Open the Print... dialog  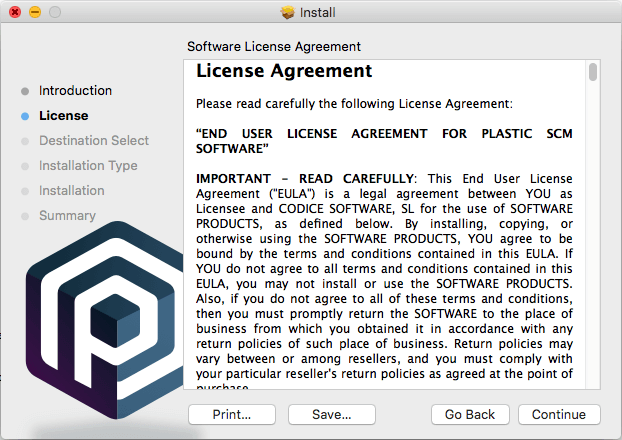pos(232,415)
